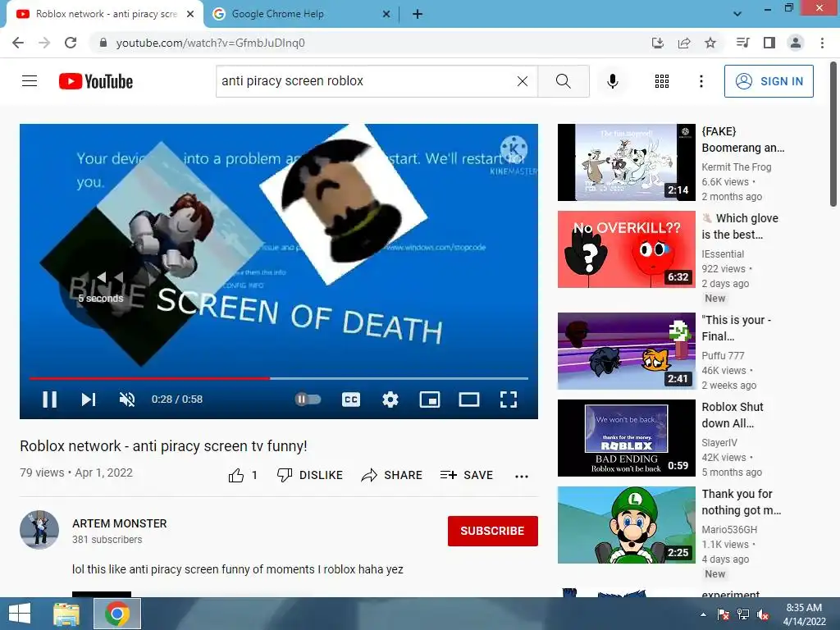Open the '{FAKE} Boomerang' video thumbnail
Viewport: 840px width, 630px height.
626,162
